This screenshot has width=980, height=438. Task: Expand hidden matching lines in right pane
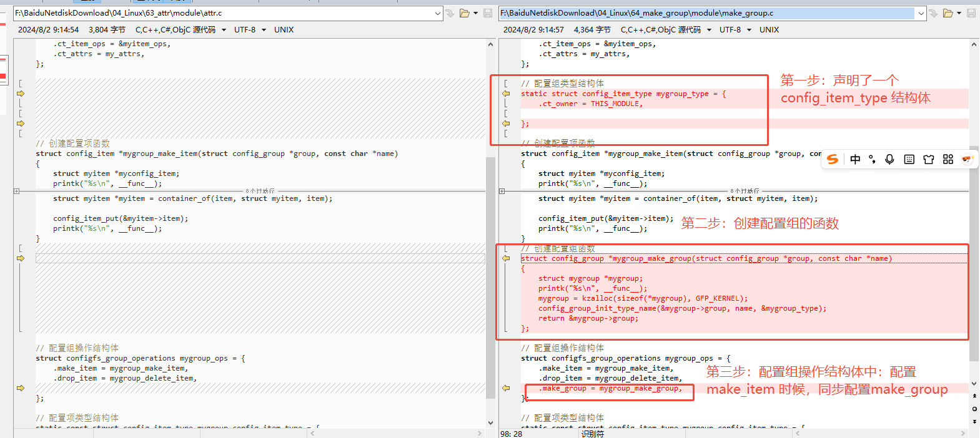click(502, 191)
